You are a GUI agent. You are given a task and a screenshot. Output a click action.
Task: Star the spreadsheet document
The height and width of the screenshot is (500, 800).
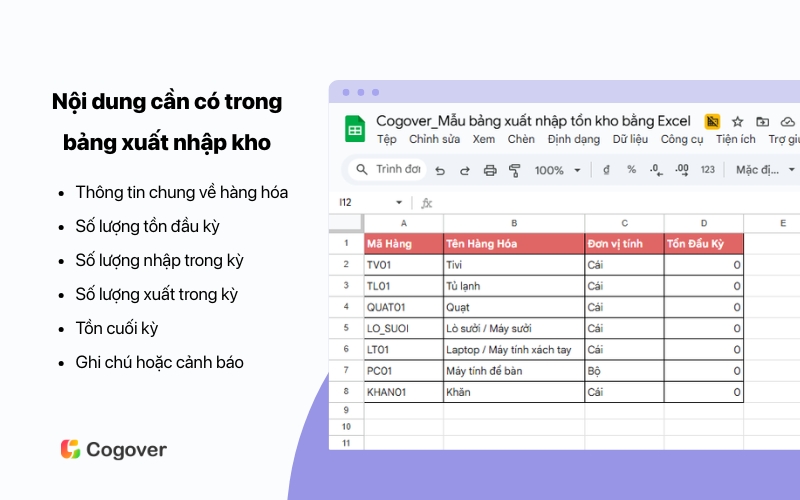point(737,122)
